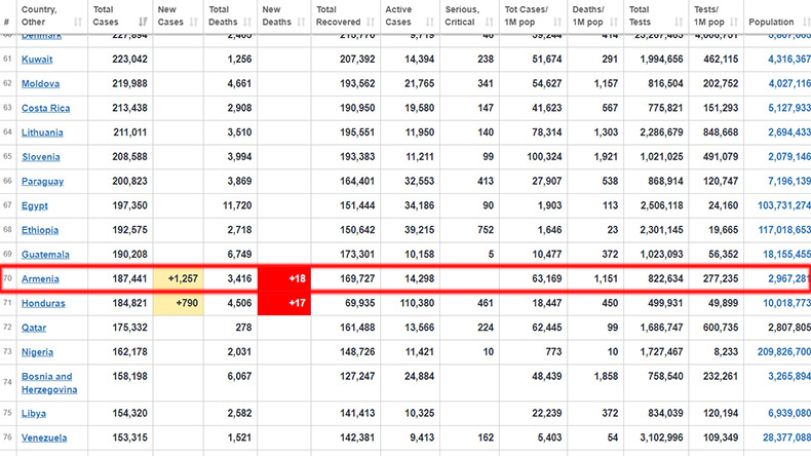The image size is (811, 456).
Task: Click sort icon beside Serious, Critical header
Action: point(490,22)
